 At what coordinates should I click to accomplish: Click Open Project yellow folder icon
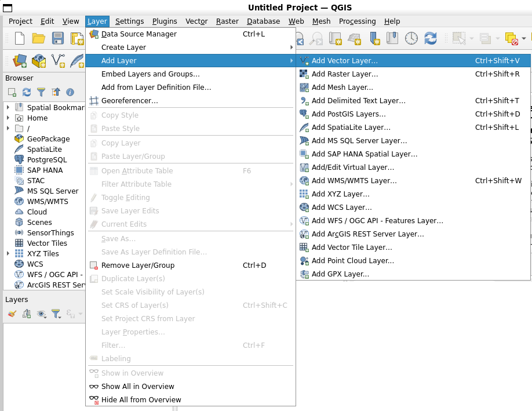click(x=39, y=39)
